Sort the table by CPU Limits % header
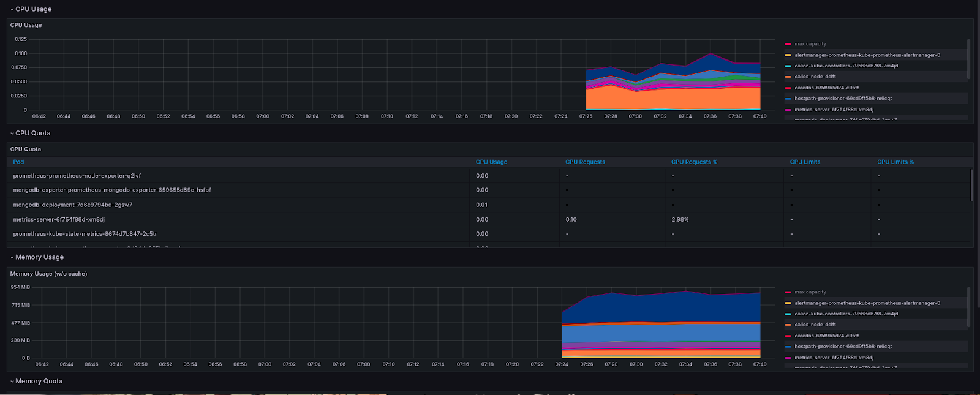 (895, 162)
